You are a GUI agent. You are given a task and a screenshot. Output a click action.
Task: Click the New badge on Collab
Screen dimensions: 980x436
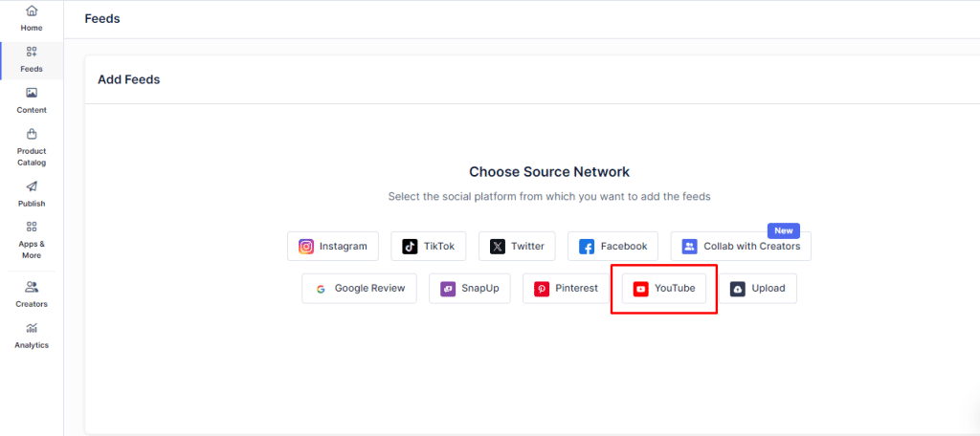784,230
